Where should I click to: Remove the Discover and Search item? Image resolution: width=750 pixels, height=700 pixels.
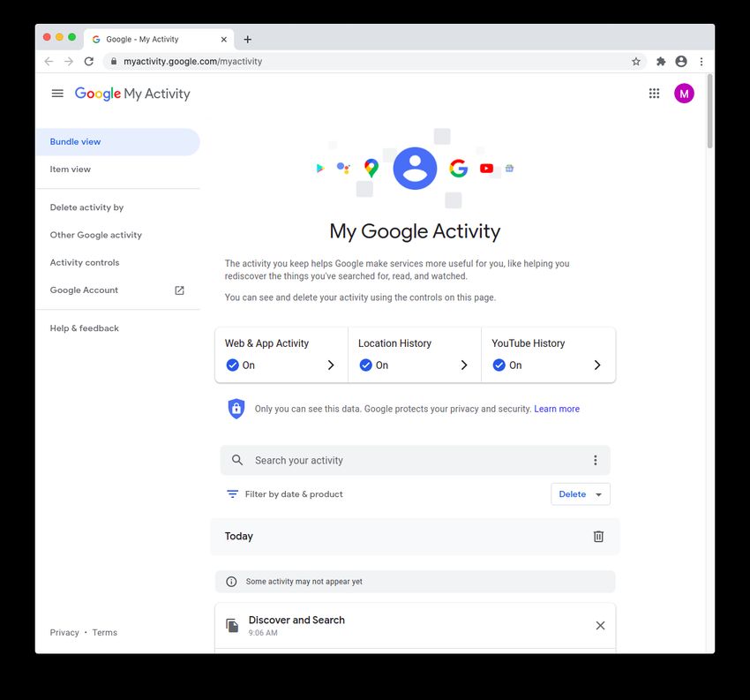click(600, 625)
